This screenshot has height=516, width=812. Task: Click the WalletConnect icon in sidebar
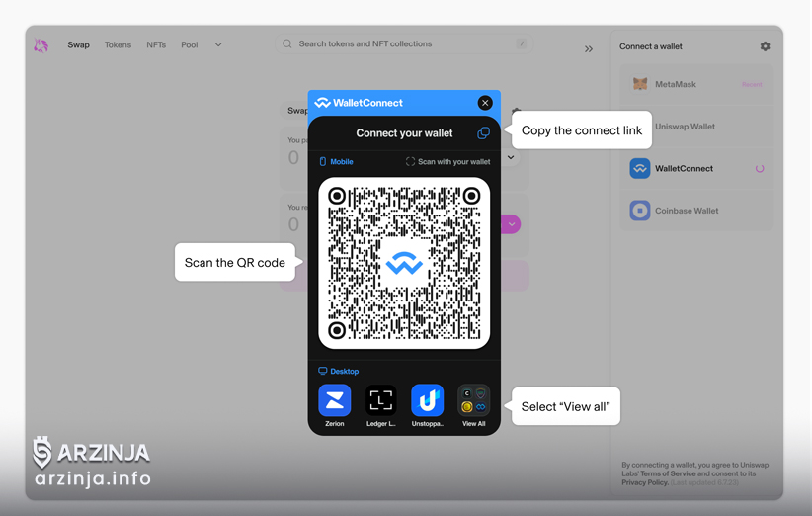pyautogui.click(x=640, y=168)
